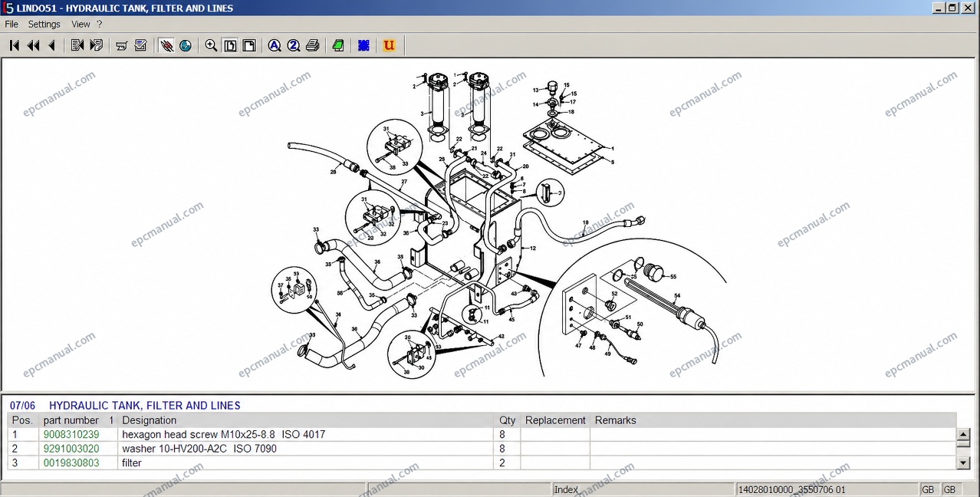Click the single left arrow previous icon
Screen dimensions: 980x497
[52, 45]
